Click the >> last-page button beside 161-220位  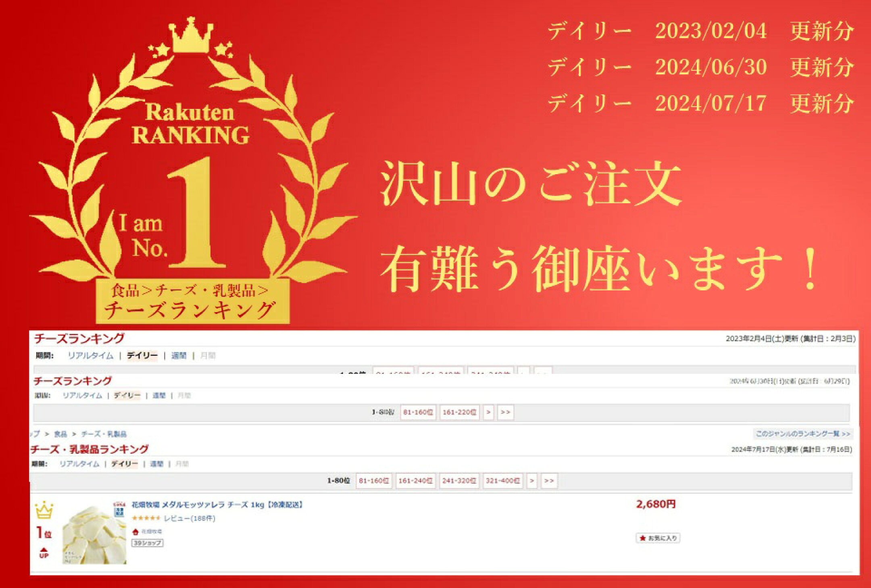505,412
